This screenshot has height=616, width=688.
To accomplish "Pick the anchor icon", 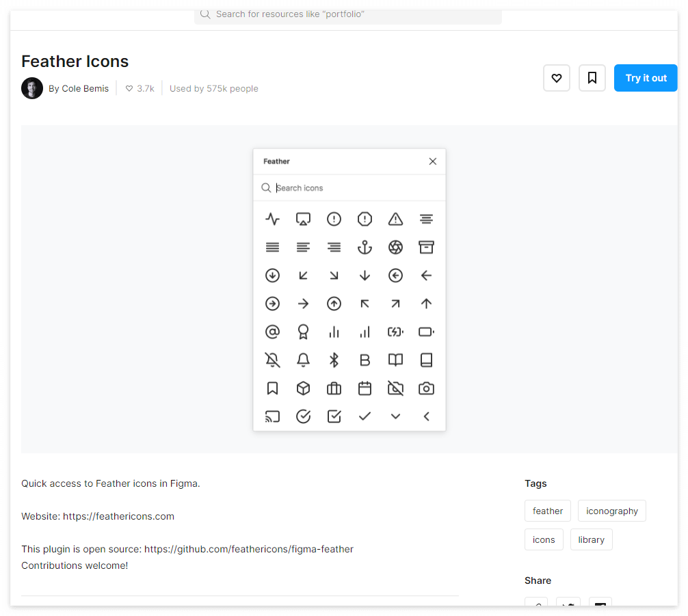I will (x=365, y=247).
